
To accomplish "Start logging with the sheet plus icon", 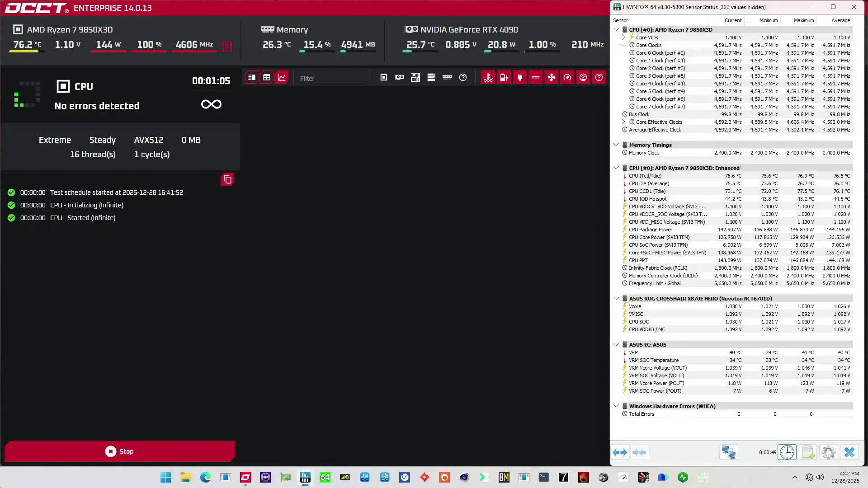I will click(808, 452).
